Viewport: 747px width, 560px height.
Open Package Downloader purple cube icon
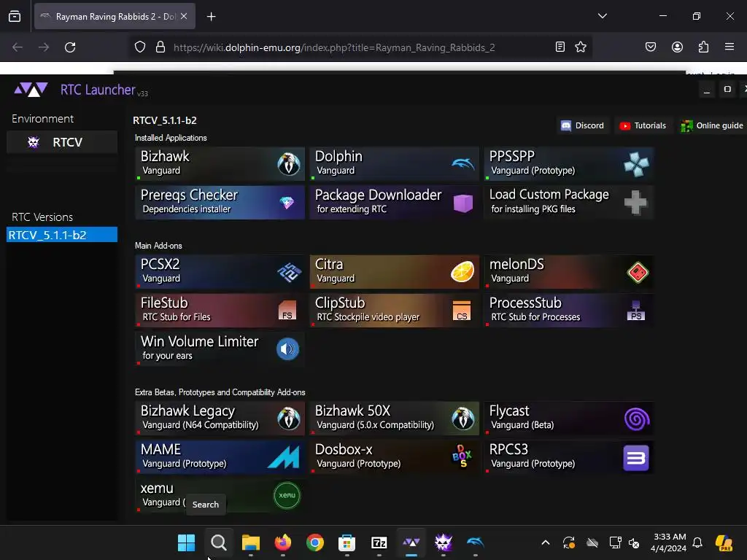click(462, 203)
